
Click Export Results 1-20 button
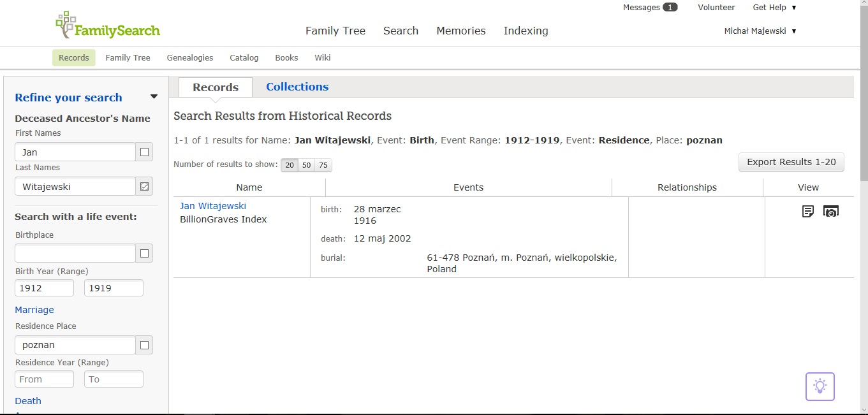click(x=791, y=162)
